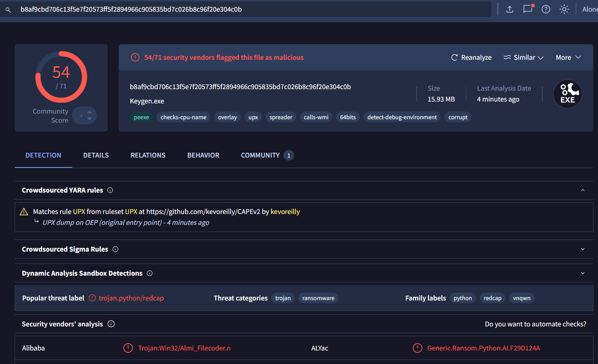This screenshot has height=364, width=598.
Task: Expand Dynamic Analysis Sandbox Detections section
Action: click(583, 273)
